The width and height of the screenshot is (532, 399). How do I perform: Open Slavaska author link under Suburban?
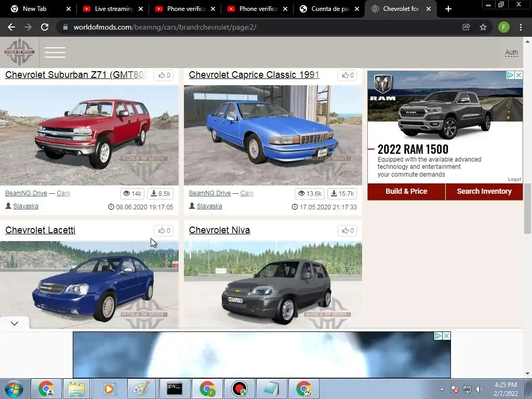[x=25, y=206]
